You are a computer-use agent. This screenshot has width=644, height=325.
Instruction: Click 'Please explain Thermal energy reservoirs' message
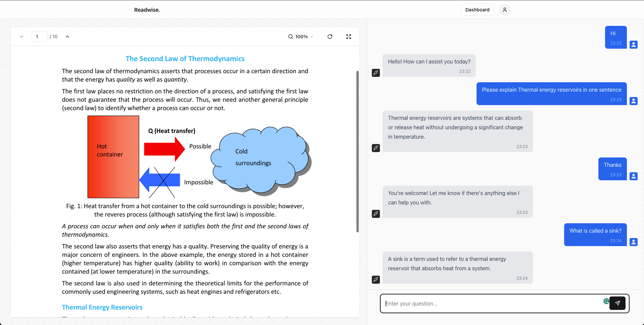coord(551,94)
